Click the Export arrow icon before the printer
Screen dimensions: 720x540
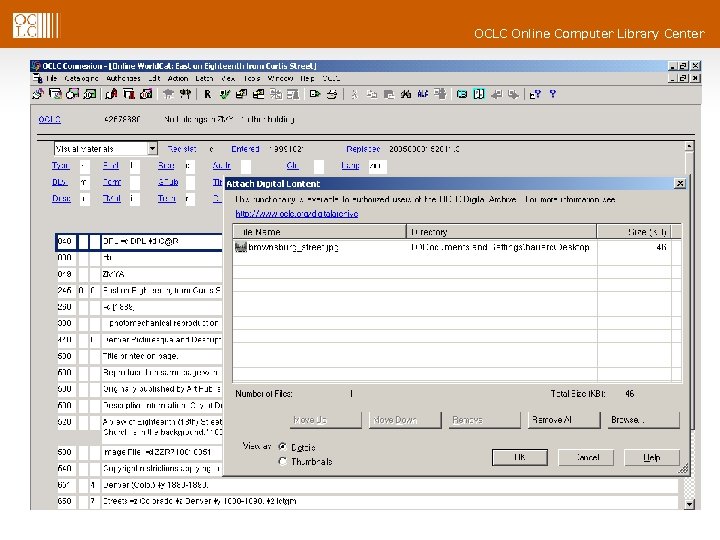[x=315, y=94]
